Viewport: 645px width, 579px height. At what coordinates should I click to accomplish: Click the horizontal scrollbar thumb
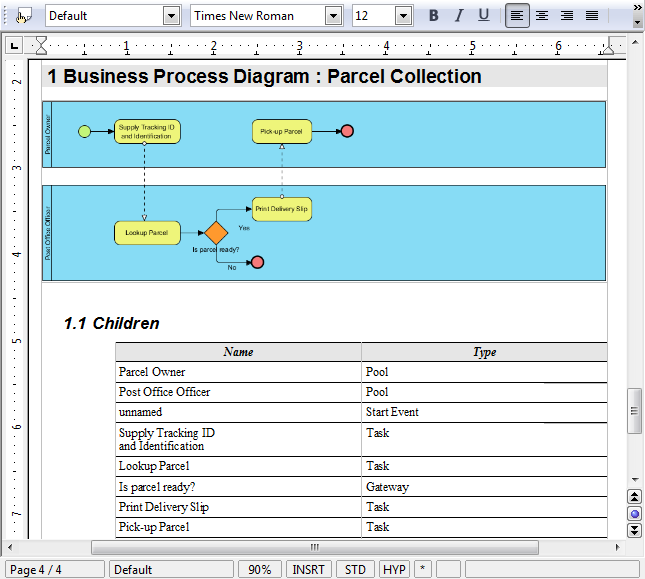click(315, 547)
